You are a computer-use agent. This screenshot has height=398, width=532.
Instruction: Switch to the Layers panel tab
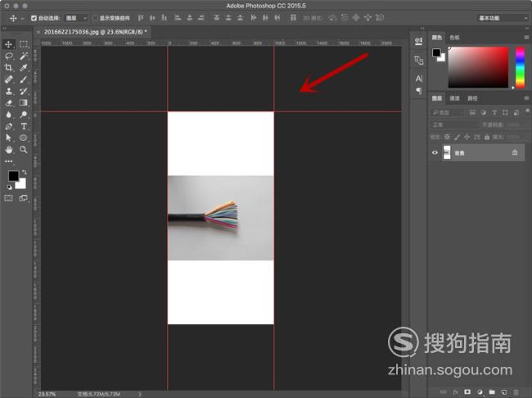tap(437, 98)
